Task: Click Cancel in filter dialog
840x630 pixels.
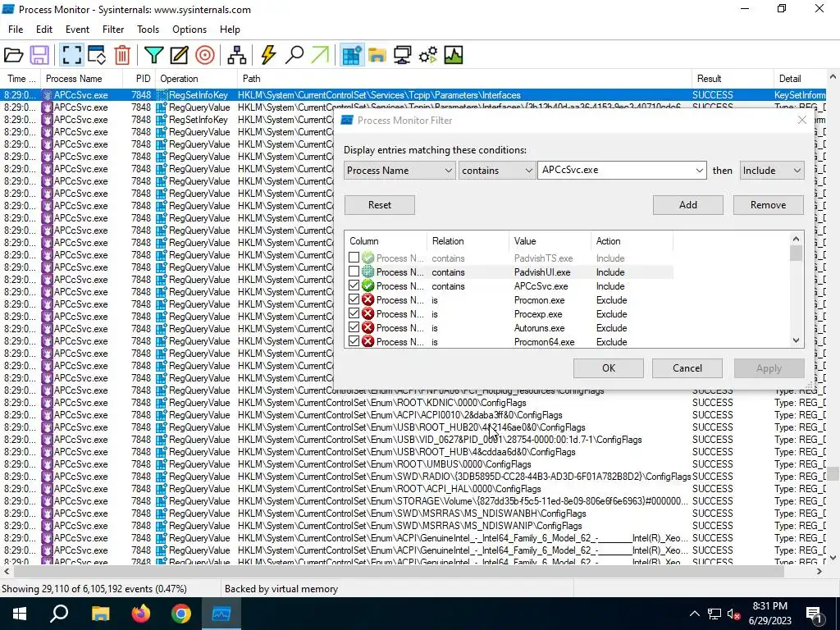Action: click(x=687, y=368)
